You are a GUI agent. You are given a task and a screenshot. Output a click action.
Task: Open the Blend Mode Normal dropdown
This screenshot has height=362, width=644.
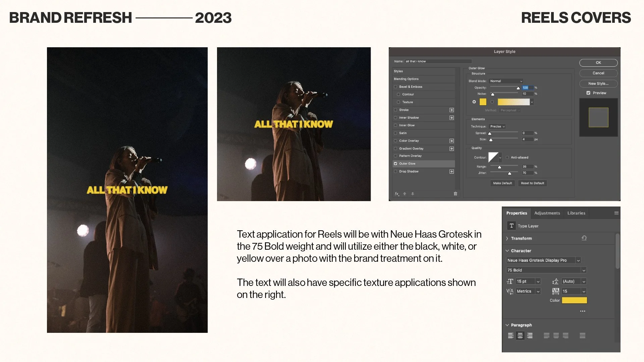[506, 81]
